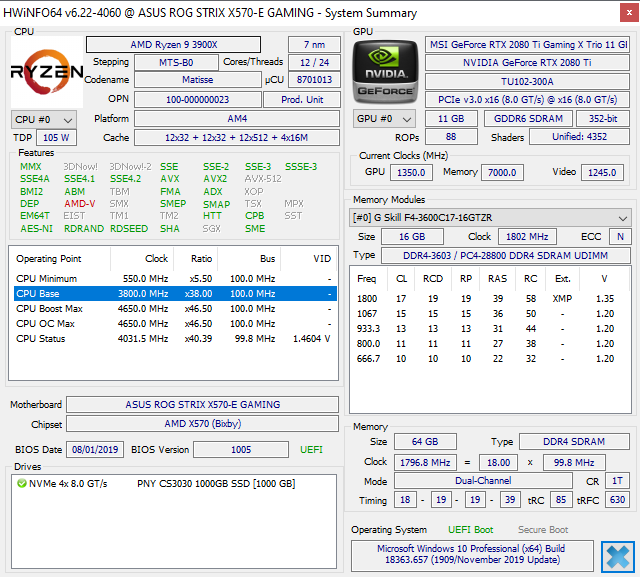Click the Ratio column header
Viewport: 640px width, 577px height.
tap(196, 259)
